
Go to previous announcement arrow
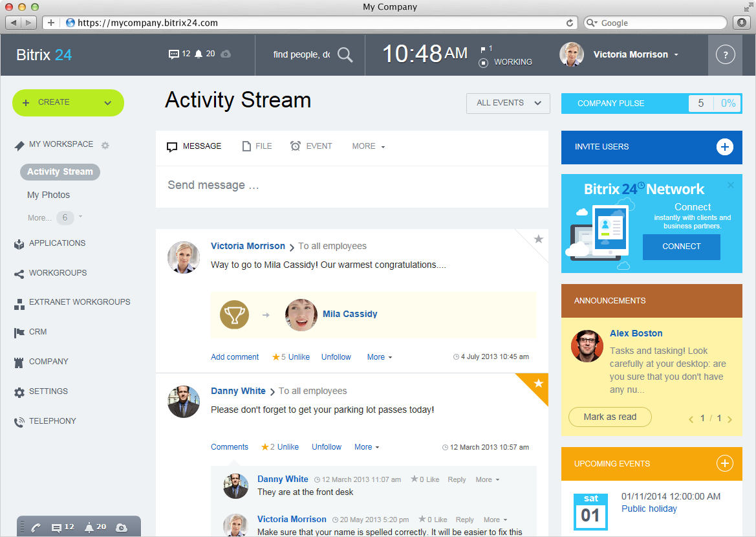coord(691,419)
